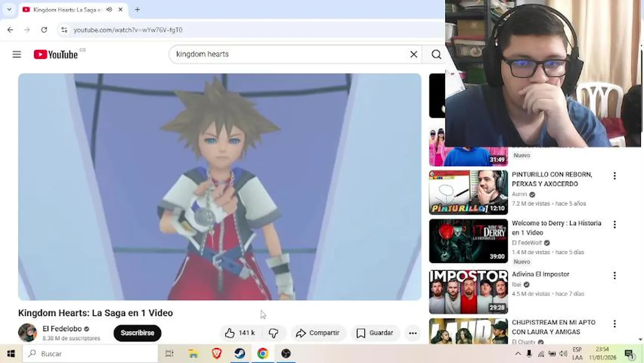Open the Adivina El Impostor title link
Viewport: 644px width, 363px height.
(x=540, y=274)
